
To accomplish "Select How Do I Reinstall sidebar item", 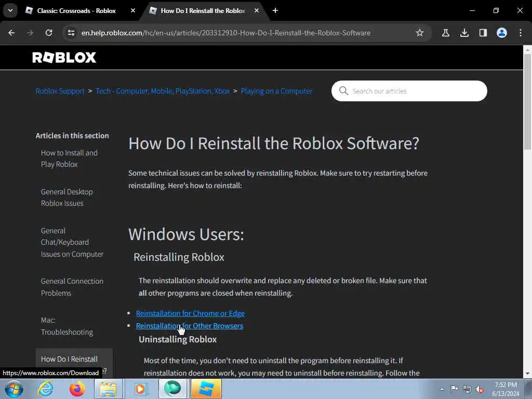I will 74,364.
